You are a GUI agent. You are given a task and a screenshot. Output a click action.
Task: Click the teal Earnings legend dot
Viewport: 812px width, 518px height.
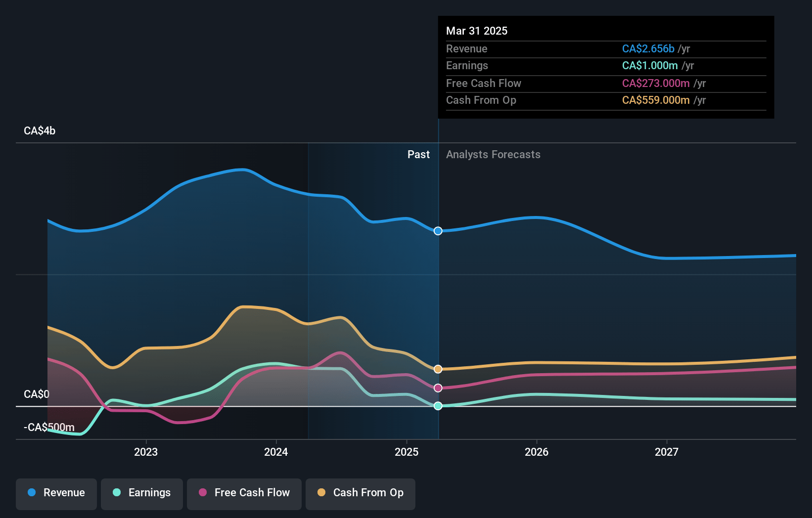point(117,492)
